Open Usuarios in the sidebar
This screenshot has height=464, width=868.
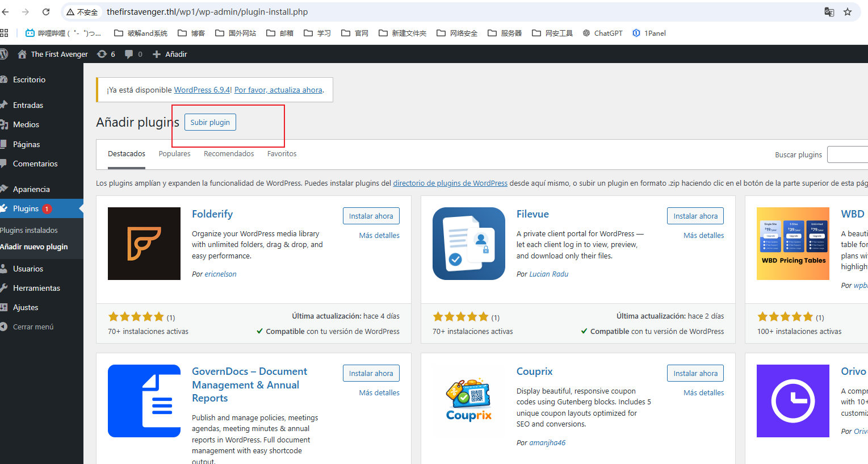[x=41, y=269]
